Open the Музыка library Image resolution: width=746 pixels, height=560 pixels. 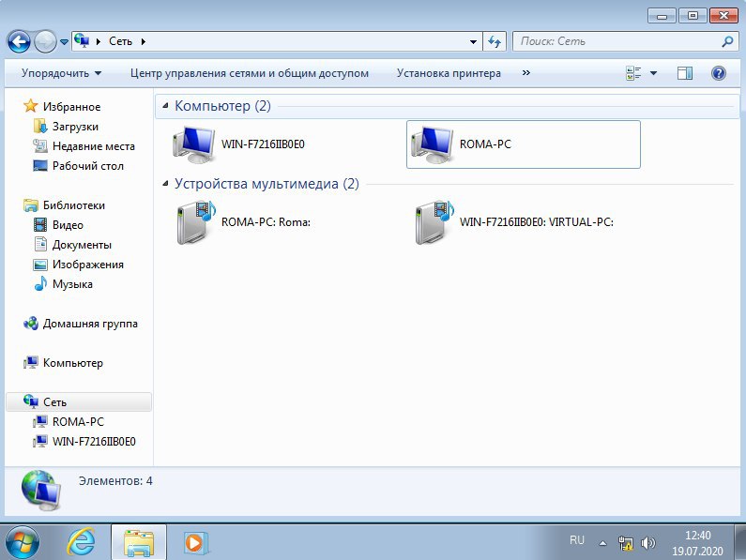point(72,284)
